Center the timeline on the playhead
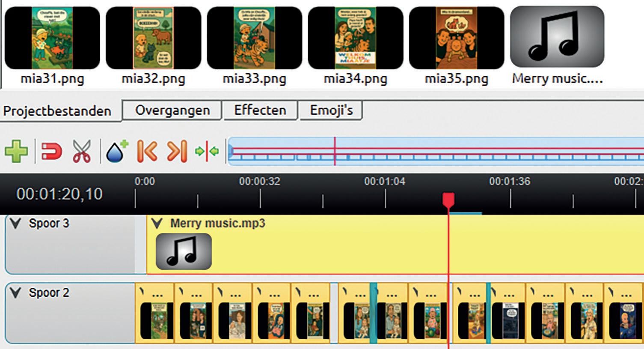The image size is (644, 349). tap(207, 152)
